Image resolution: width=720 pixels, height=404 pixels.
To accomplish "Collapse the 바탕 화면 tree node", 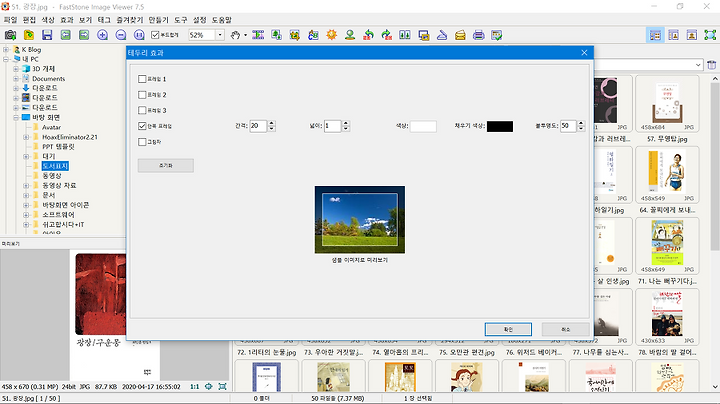I will click(x=16, y=118).
